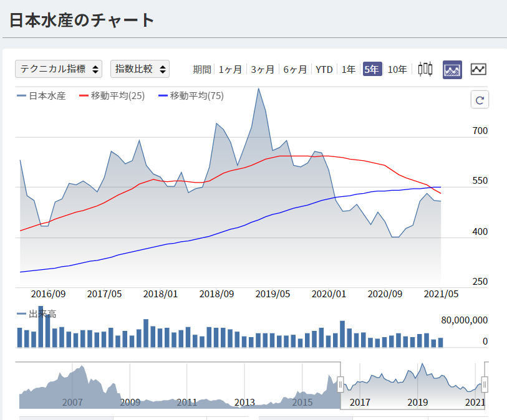Select the area chart view icon
The height and width of the screenshot is (420, 507).
(452, 69)
